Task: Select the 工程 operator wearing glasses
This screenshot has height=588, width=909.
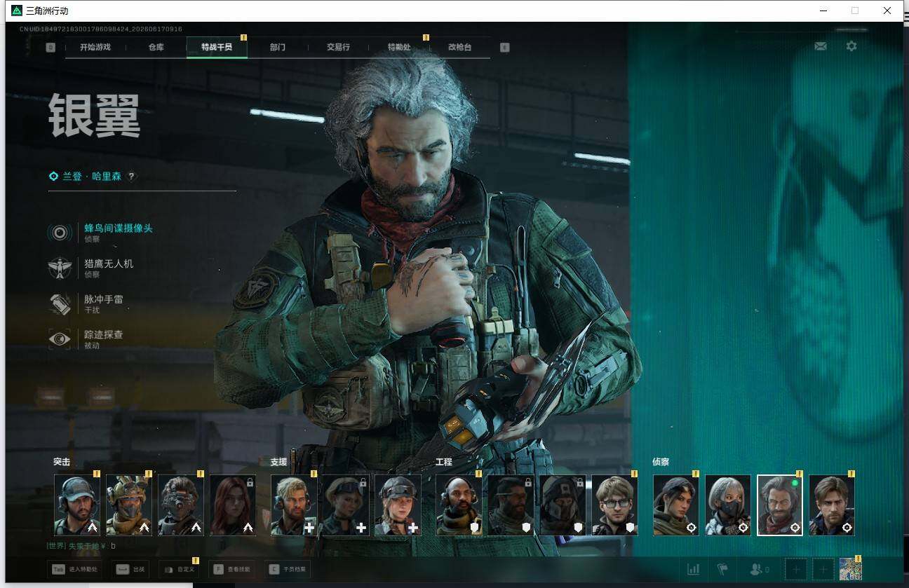Action: (614, 505)
